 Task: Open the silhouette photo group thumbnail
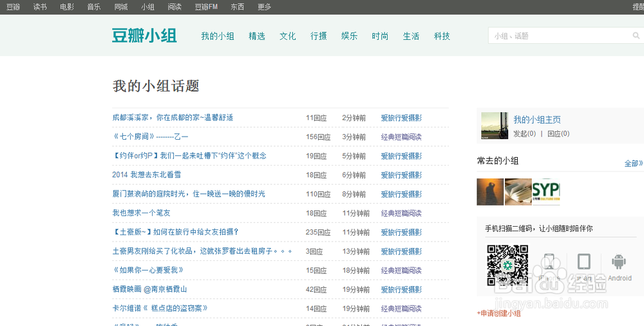click(490, 192)
